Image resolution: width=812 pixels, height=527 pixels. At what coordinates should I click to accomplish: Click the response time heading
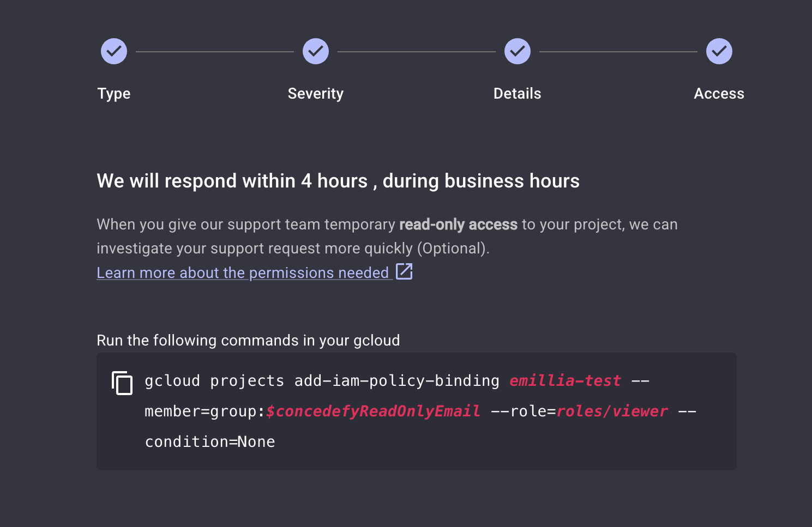(338, 181)
